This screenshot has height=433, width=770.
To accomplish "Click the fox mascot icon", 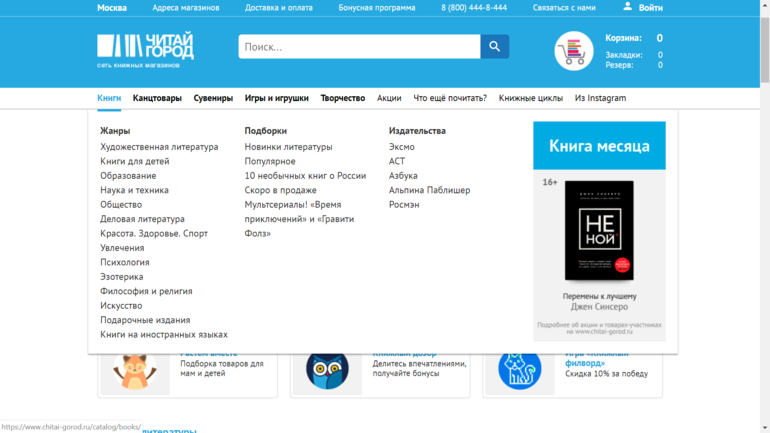I will [135, 372].
